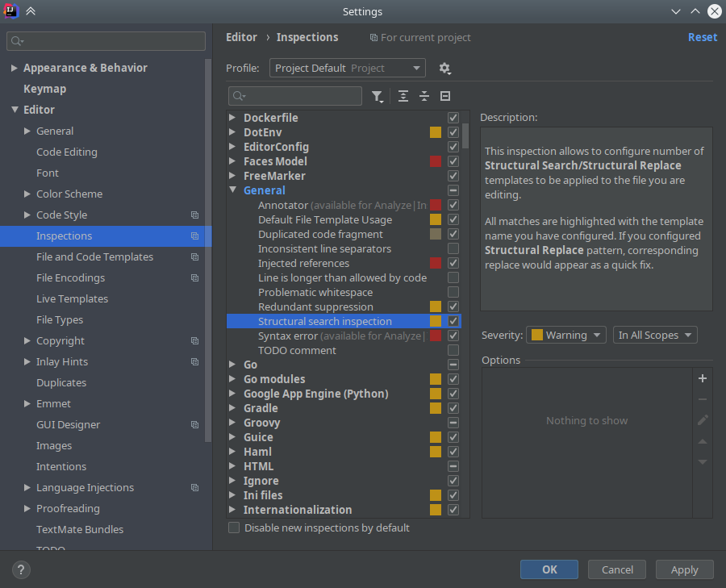Viewport: 726px width, 588px height.
Task: Click the Reset link
Action: pos(702,37)
